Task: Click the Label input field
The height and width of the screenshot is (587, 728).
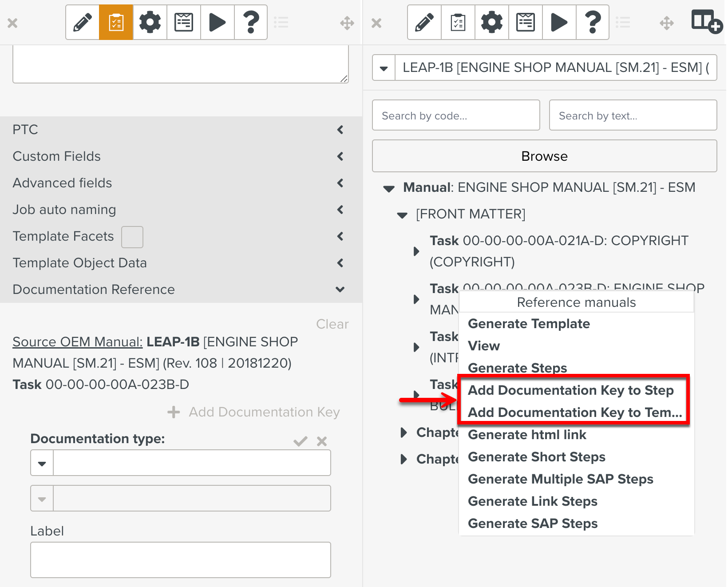Action: 181,560
